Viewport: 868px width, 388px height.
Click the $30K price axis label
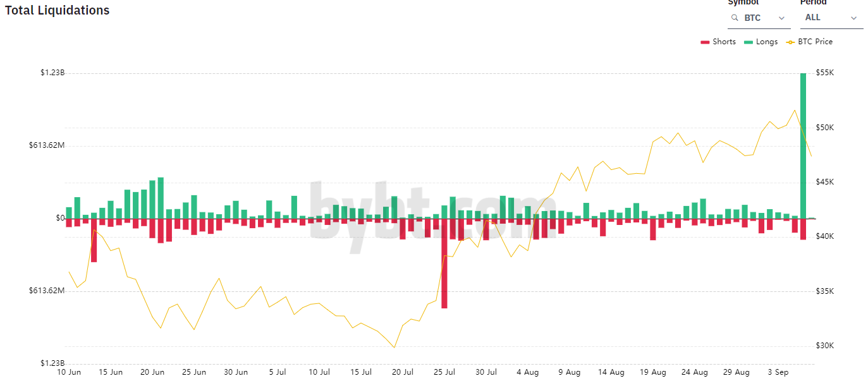tap(825, 346)
